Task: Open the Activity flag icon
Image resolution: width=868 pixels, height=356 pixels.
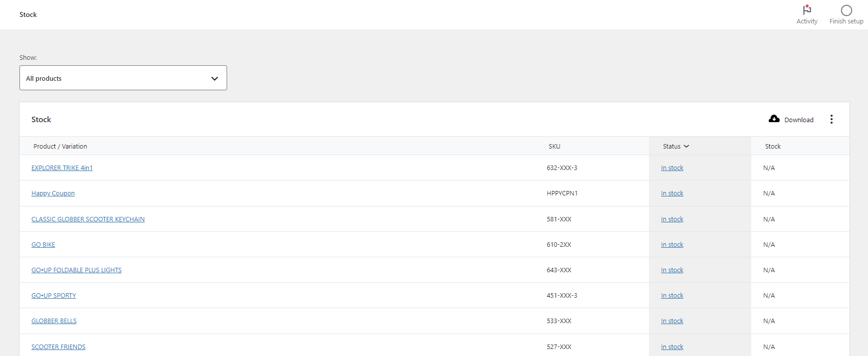Action: point(807,10)
